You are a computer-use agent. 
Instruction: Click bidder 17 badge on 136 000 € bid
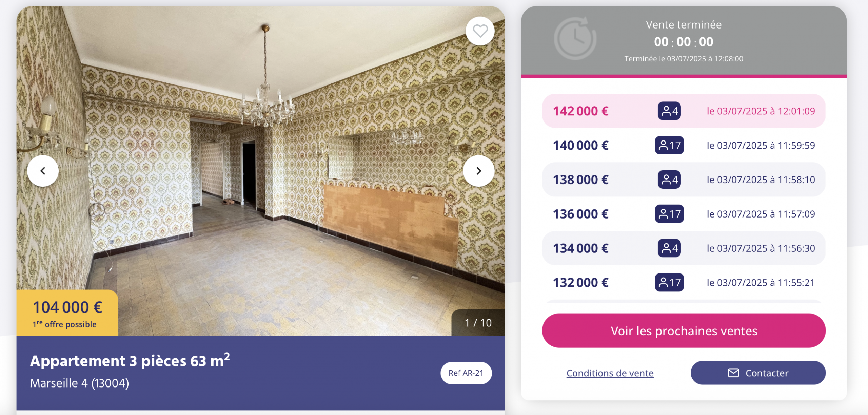pos(669,214)
